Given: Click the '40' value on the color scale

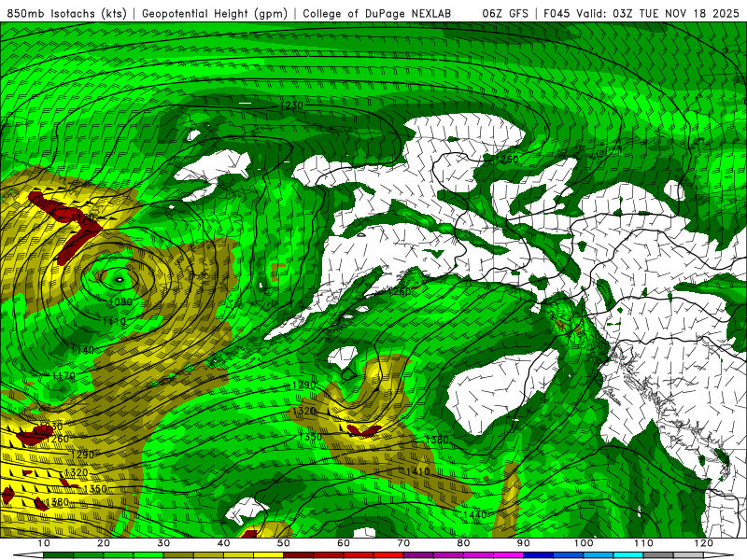Looking at the screenshot, I should coord(223,543).
